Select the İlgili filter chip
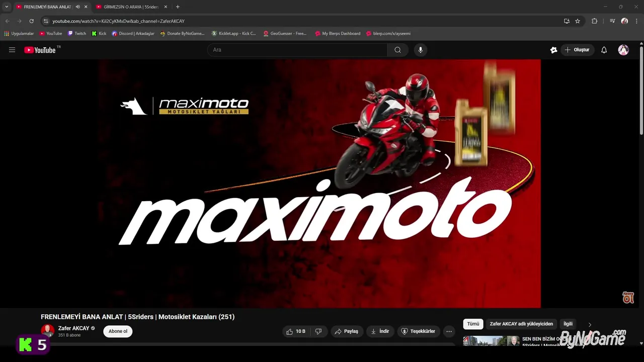 pos(568,324)
